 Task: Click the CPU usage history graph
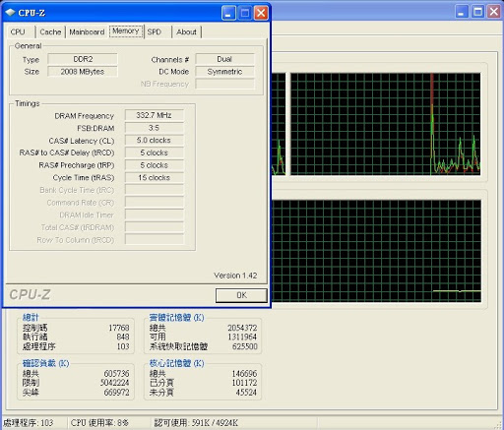[386, 124]
